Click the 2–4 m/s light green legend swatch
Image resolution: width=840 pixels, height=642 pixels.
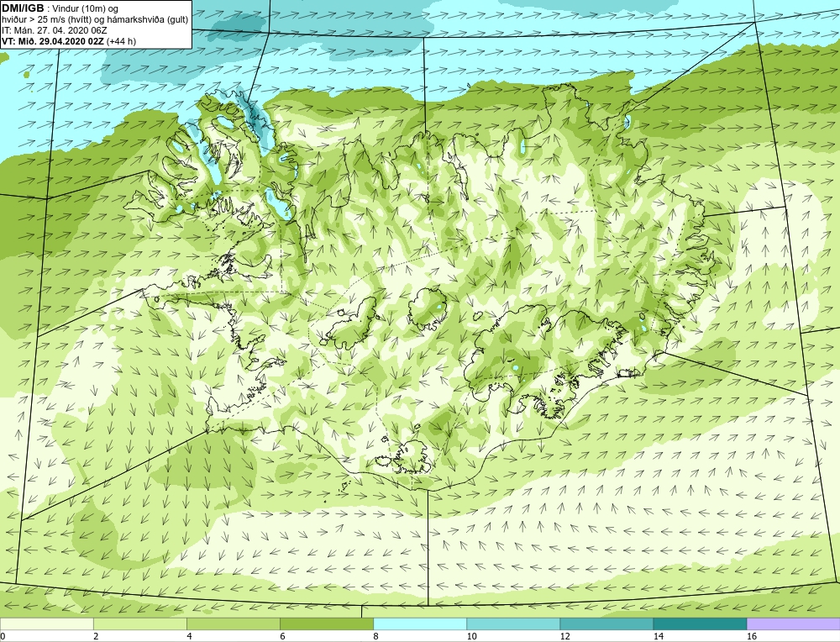139,624
